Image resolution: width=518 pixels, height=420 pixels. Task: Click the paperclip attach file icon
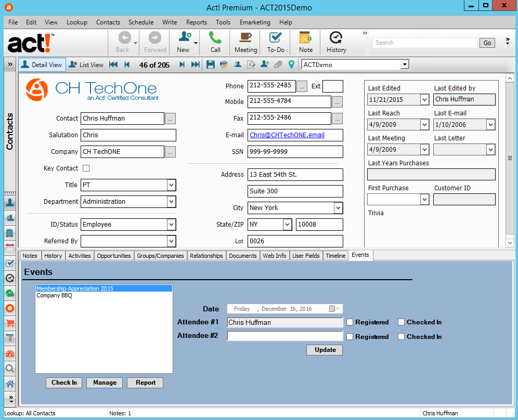click(278, 65)
